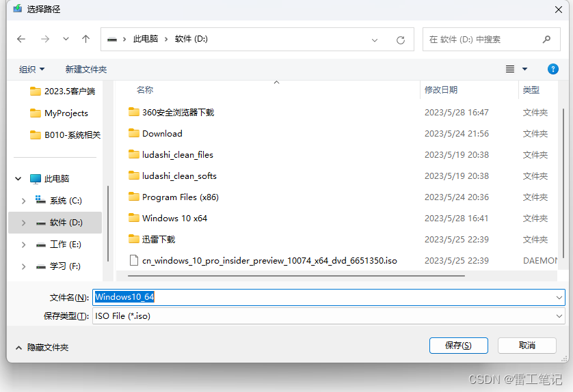Open the 组织 menu
Image resolution: width=573 pixels, height=392 pixels.
pyautogui.click(x=31, y=70)
